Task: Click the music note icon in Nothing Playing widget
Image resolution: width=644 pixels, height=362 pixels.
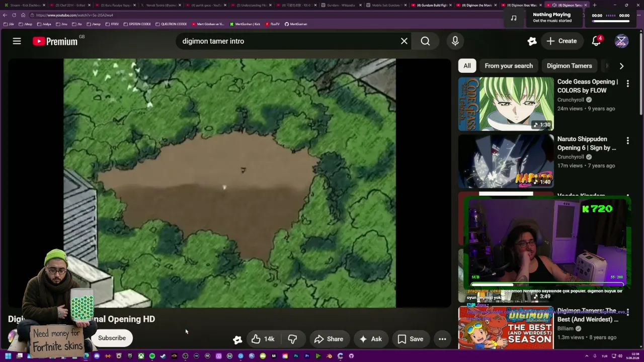Action: tap(513, 18)
